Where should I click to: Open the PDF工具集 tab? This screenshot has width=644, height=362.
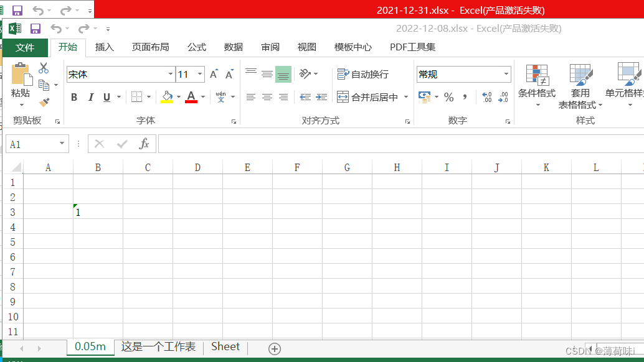(x=412, y=47)
